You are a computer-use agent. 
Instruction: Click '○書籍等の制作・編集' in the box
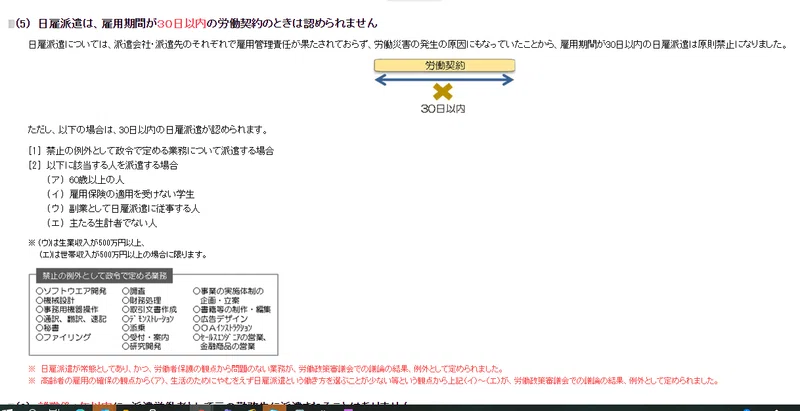point(232,310)
